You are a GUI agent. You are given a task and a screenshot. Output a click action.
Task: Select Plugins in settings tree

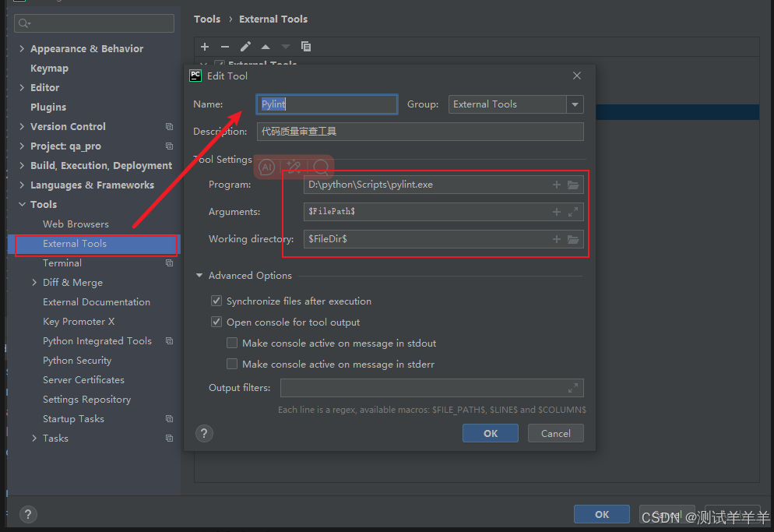(x=48, y=107)
